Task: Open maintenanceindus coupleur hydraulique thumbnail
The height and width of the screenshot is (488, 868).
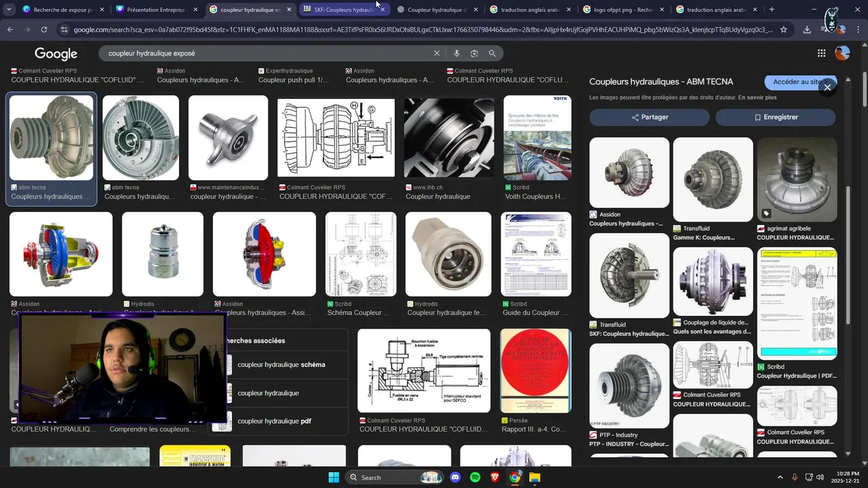Action: (x=229, y=138)
